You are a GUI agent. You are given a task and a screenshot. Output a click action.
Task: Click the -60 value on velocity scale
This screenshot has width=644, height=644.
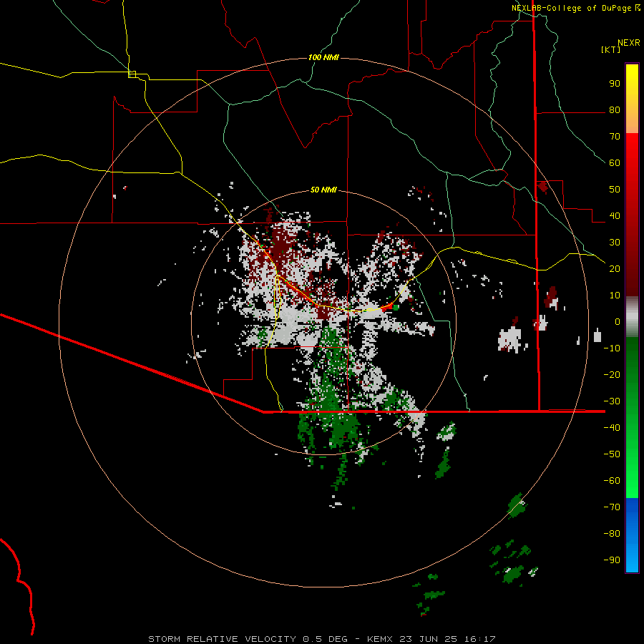(x=612, y=481)
